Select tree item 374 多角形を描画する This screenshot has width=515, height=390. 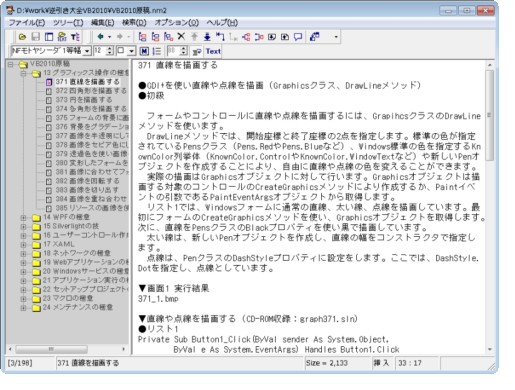[x=91, y=109]
